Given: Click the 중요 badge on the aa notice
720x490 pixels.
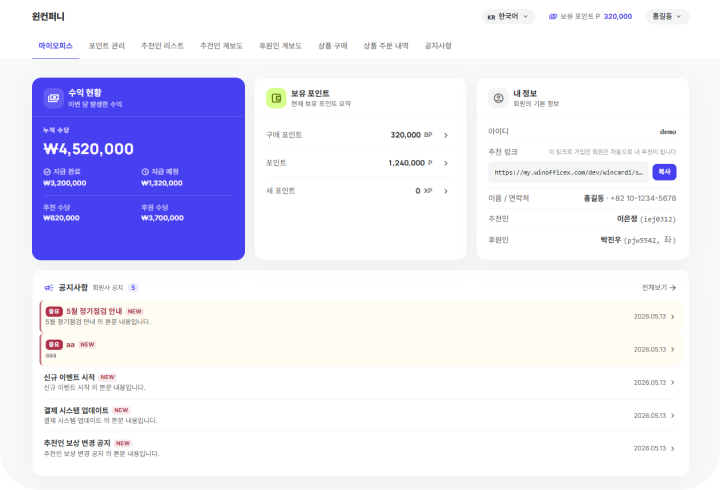Looking at the screenshot, I should (54, 344).
